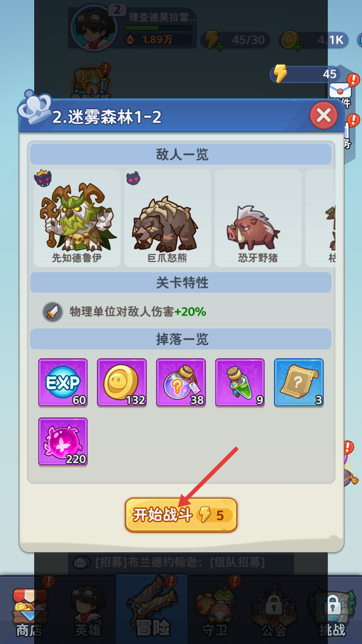Open the mail envelope icon

point(340,90)
